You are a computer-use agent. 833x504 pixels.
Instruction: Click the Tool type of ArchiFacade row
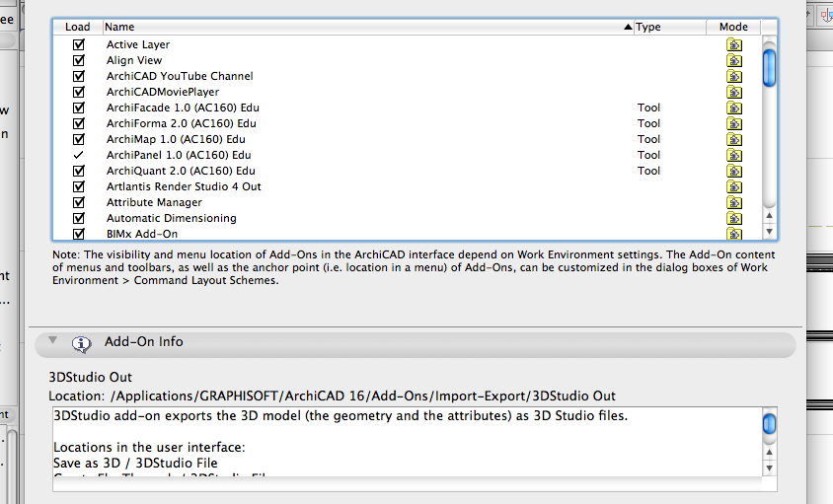(648, 108)
